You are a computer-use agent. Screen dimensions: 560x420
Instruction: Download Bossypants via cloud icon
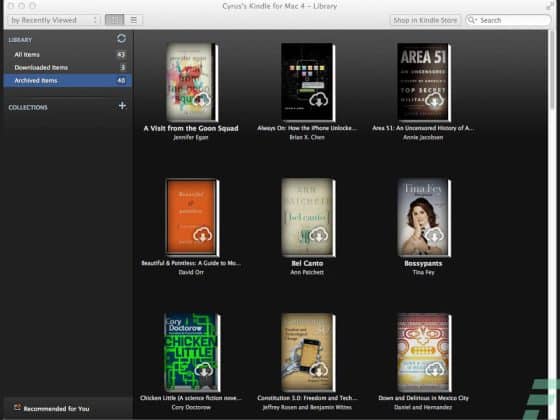pyautogui.click(x=434, y=236)
